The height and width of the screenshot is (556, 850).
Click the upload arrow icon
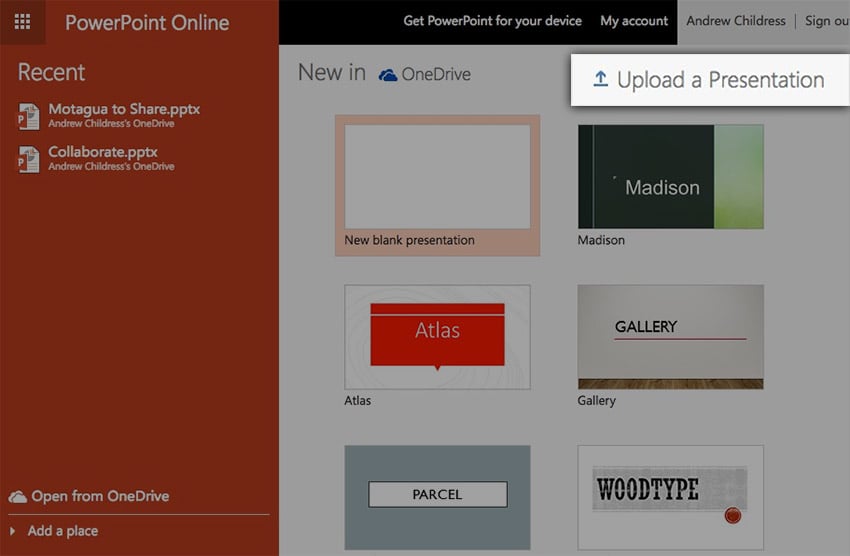tap(600, 80)
